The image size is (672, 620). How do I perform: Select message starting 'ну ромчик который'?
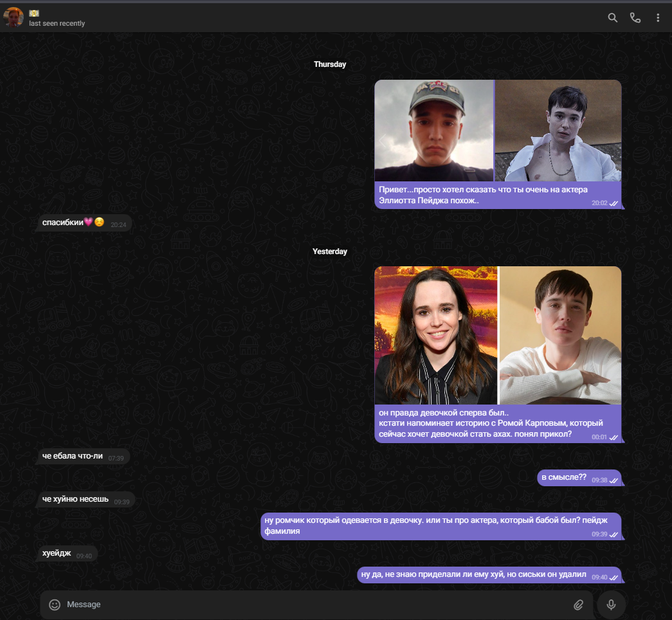[441, 526]
